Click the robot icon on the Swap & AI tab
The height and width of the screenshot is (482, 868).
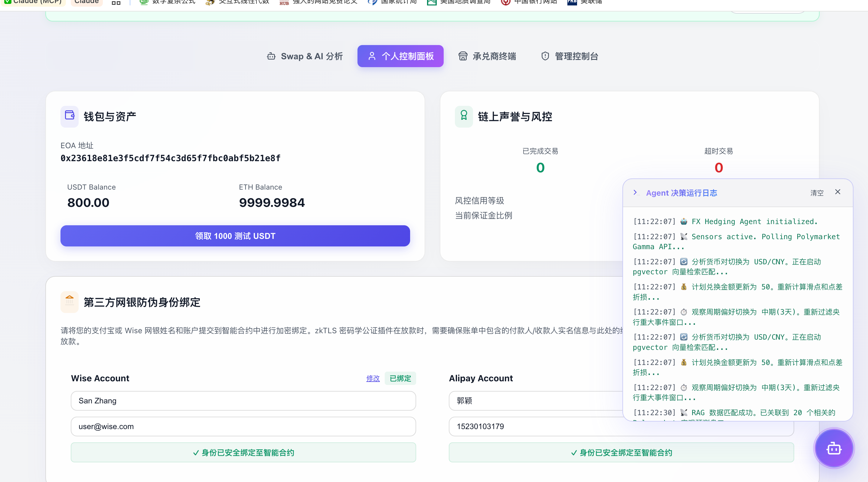tap(271, 56)
